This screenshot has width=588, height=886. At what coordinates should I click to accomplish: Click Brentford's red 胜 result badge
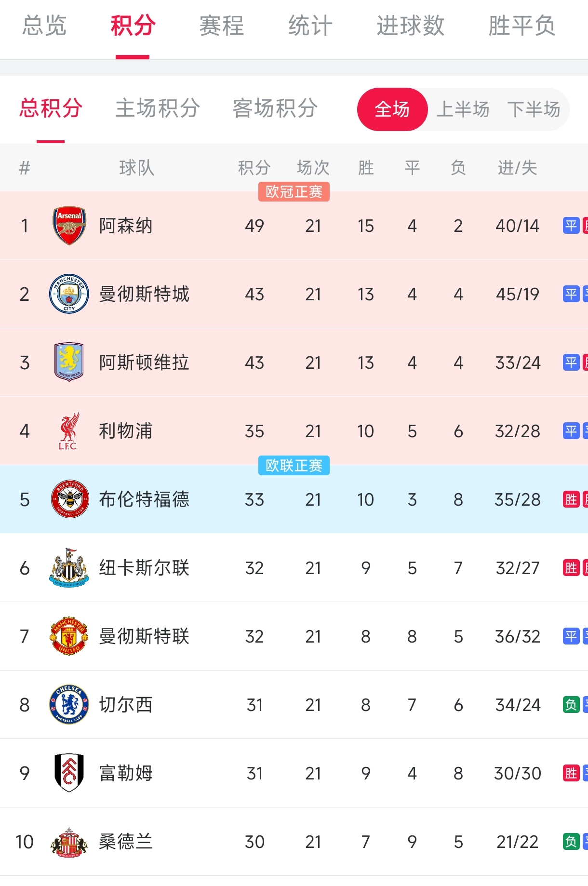pos(571,499)
